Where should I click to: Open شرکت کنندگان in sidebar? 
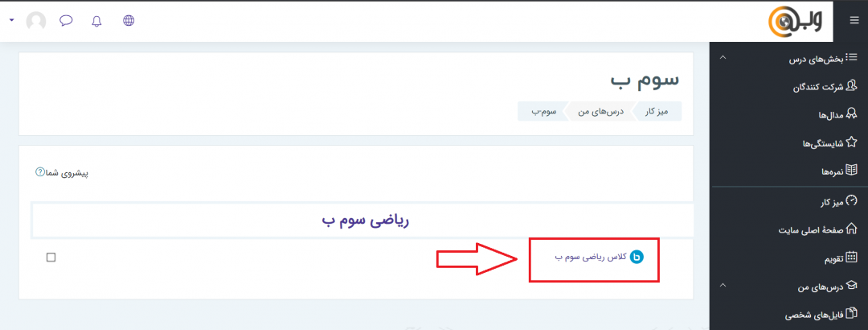[x=825, y=86]
